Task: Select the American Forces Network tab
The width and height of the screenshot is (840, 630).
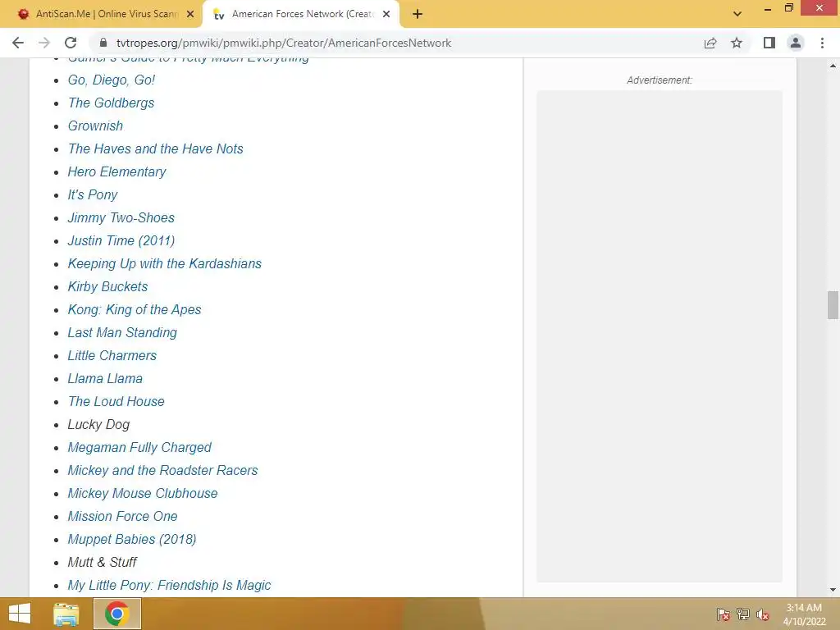Action: pyautogui.click(x=300, y=14)
